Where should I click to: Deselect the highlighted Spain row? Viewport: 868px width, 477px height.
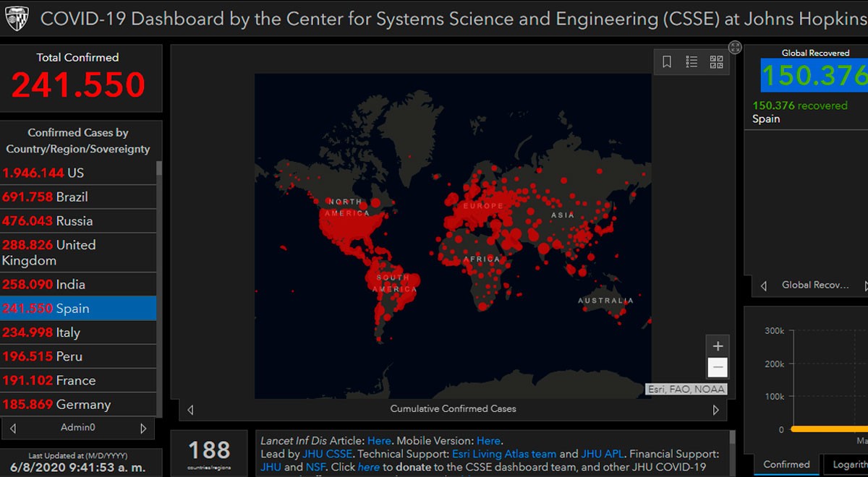[78, 308]
